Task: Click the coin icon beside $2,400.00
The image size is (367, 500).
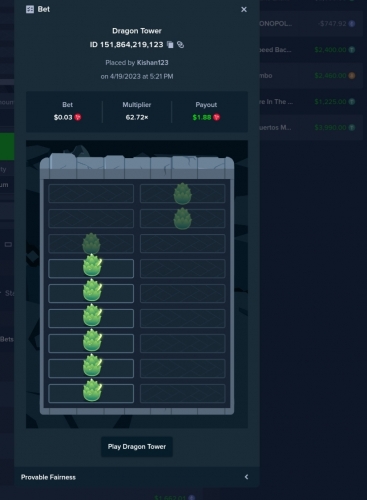Action: [x=352, y=50]
